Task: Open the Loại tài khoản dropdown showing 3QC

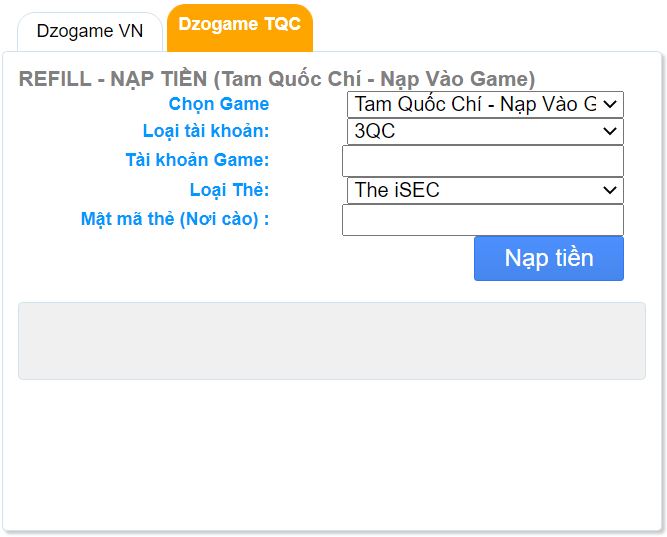Action: click(x=485, y=131)
